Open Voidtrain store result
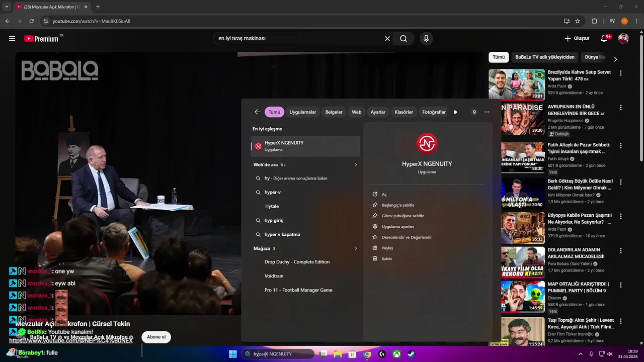 (305, 276)
